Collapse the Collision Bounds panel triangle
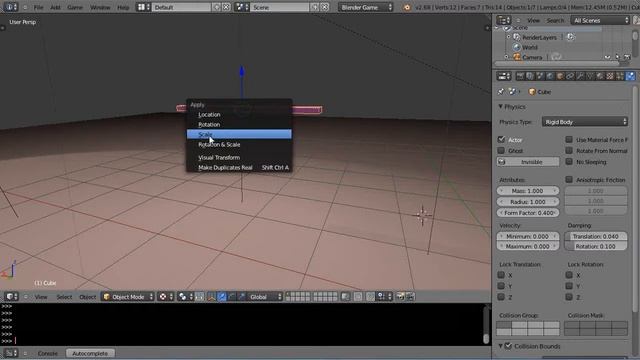The width and height of the screenshot is (640, 360). tap(501, 346)
